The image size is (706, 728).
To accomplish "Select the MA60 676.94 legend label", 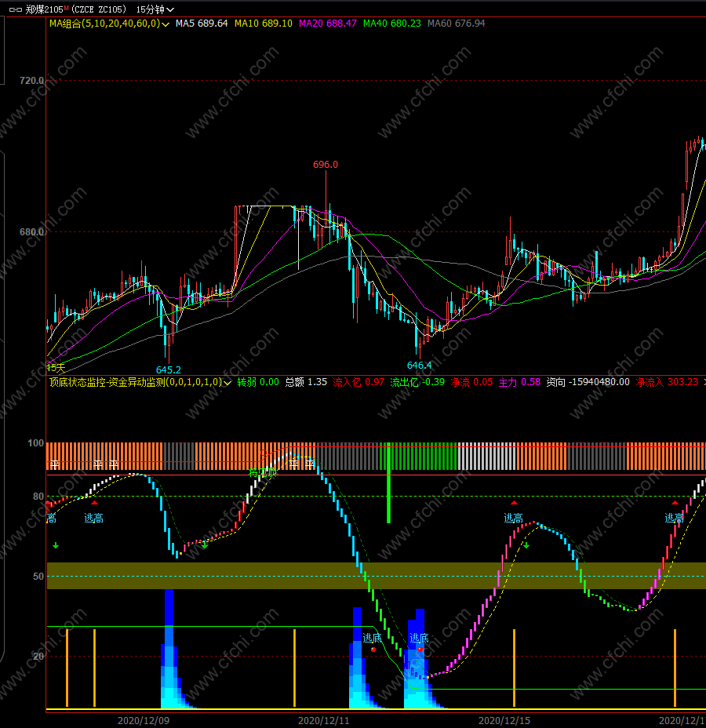I will pyautogui.click(x=457, y=24).
